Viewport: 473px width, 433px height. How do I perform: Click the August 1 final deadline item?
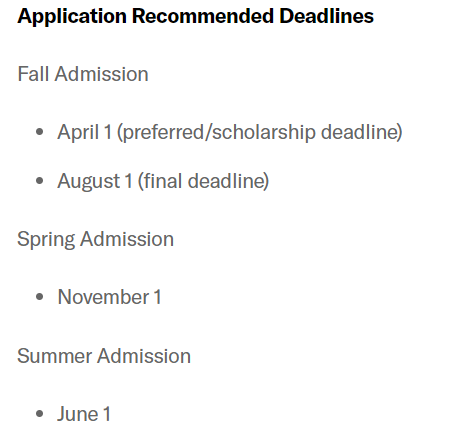tap(163, 182)
